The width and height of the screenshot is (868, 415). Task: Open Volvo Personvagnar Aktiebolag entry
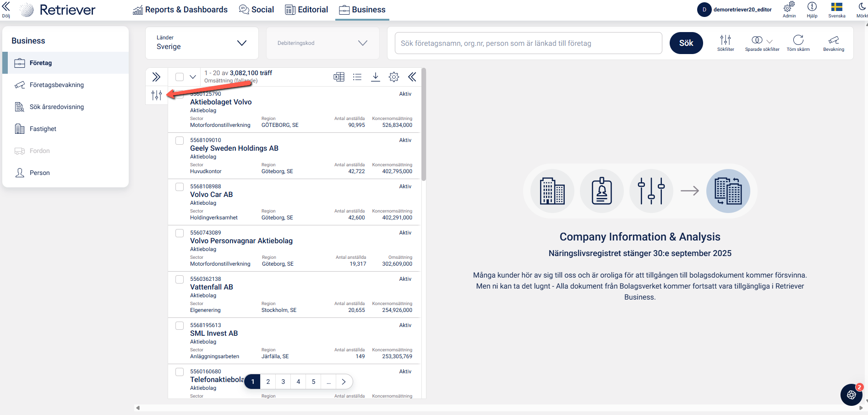point(241,241)
